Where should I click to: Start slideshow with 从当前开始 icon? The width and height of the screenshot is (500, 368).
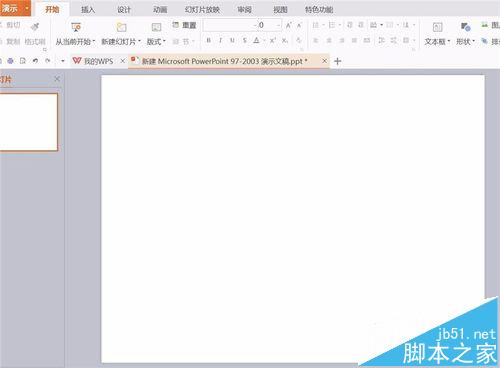point(76,27)
